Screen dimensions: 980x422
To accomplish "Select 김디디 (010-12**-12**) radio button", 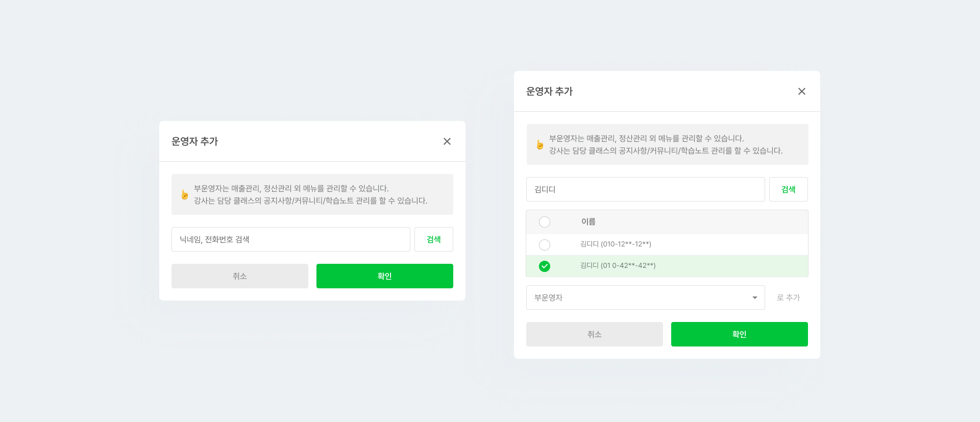I will pos(545,245).
